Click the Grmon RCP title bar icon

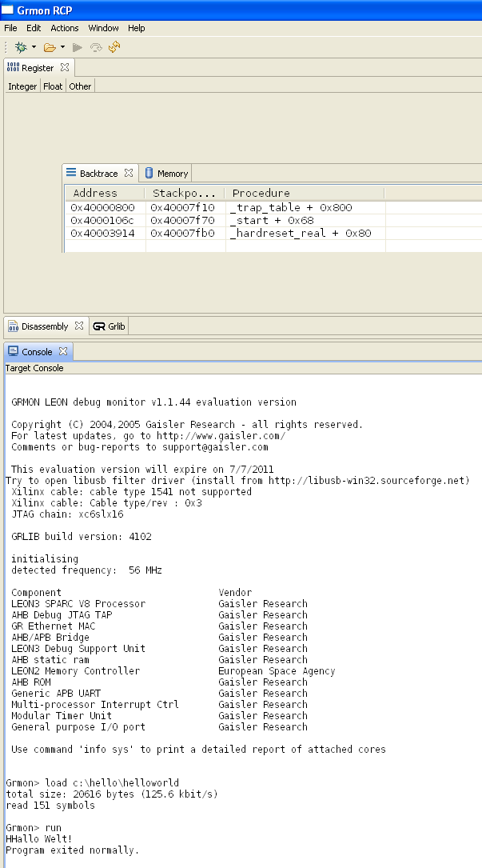point(7,10)
